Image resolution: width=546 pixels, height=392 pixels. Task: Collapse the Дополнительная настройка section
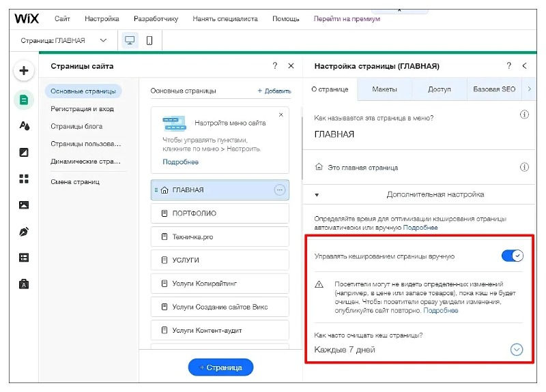coord(317,194)
